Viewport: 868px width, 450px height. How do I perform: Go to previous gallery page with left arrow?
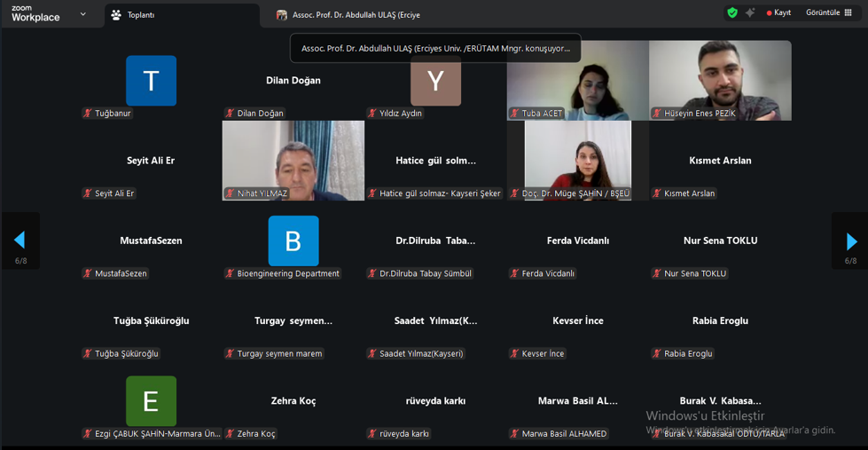point(20,241)
